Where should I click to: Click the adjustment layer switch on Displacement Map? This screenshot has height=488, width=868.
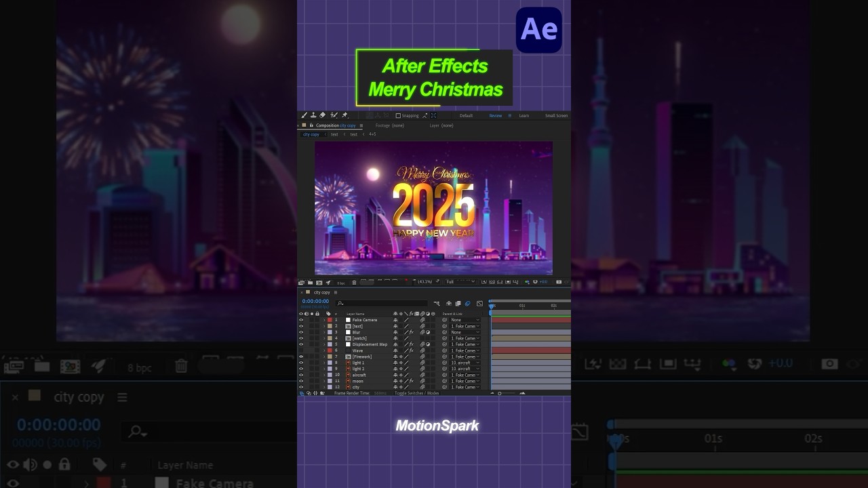pos(428,344)
